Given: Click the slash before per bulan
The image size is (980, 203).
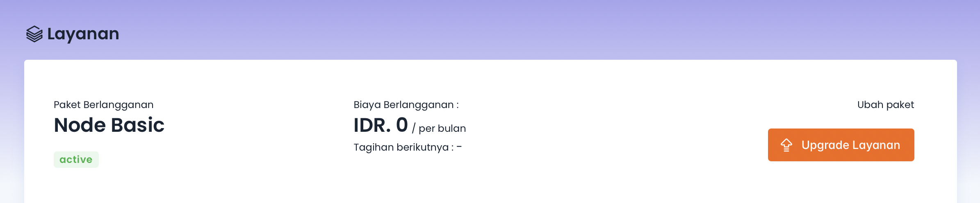Looking at the screenshot, I should [414, 129].
